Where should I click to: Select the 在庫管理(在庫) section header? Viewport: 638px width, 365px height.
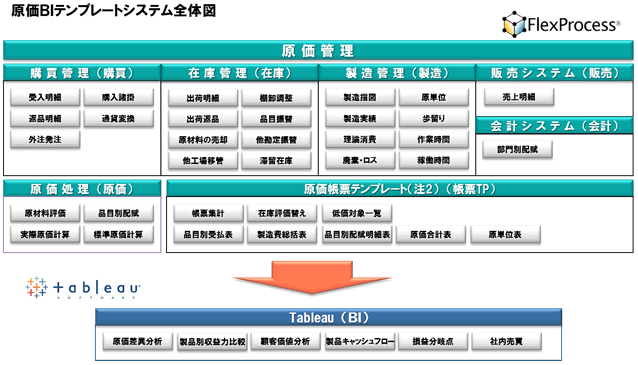point(240,73)
